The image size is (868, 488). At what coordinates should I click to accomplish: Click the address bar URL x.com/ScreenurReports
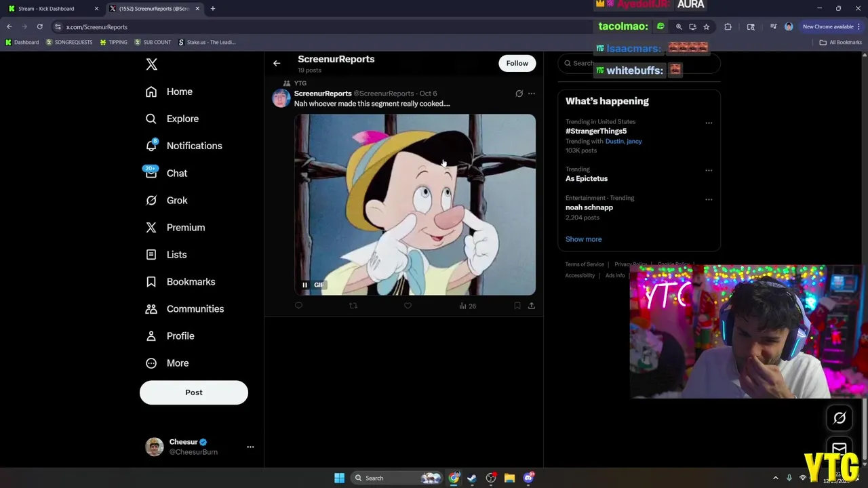coord(97,27)
